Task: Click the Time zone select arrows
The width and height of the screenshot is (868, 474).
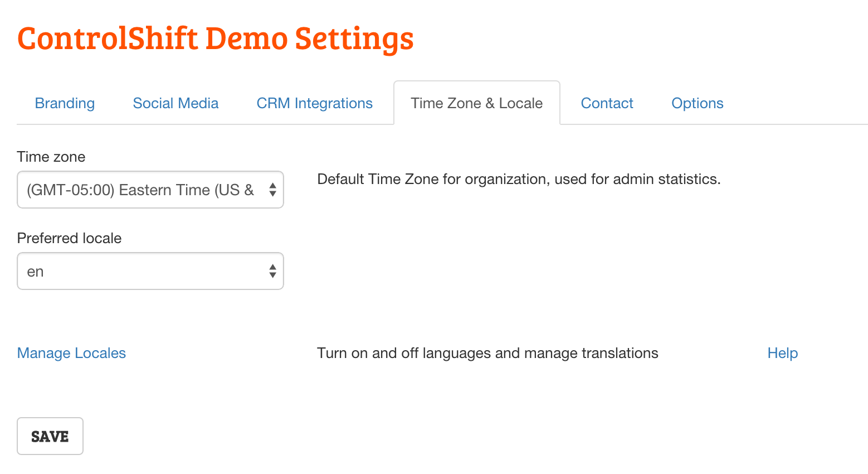Action: [x=272, y=190]
